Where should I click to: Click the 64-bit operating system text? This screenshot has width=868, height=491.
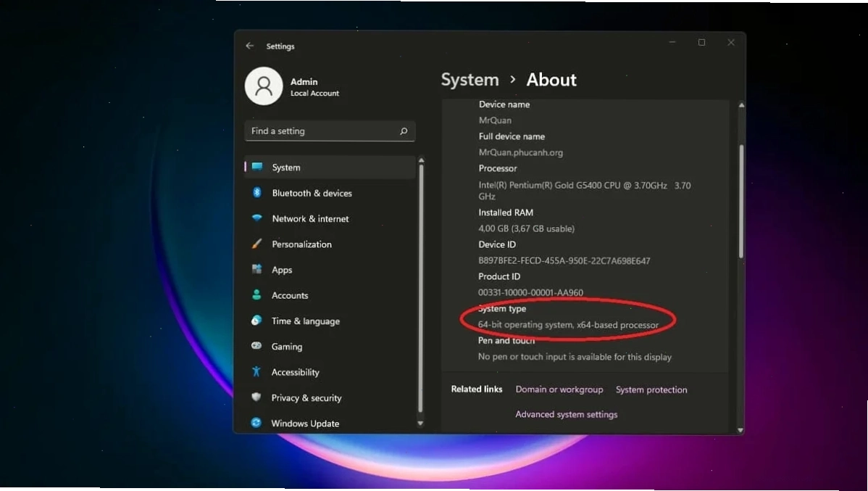point(568,326)
